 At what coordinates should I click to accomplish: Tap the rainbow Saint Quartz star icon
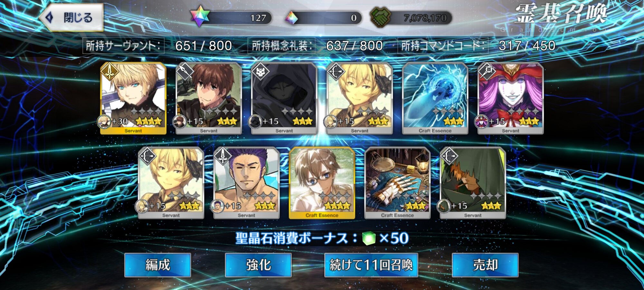(200, 16)
